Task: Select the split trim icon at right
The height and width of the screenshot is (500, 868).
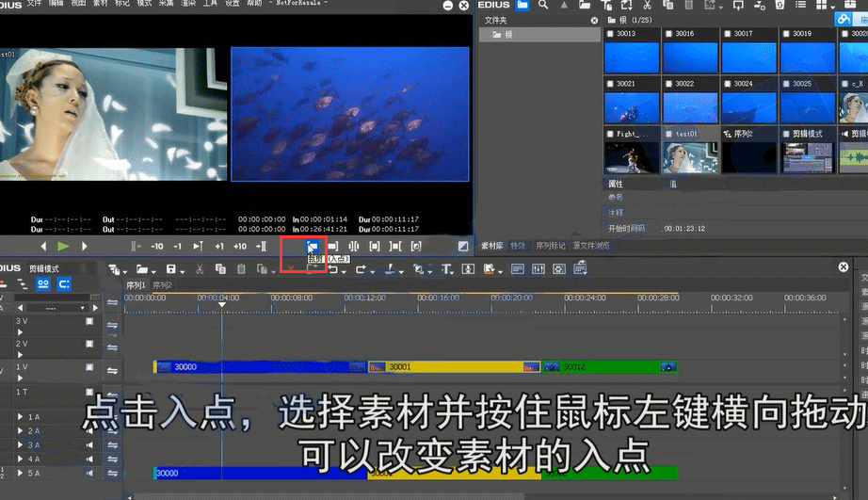Action: click(416, 246)
